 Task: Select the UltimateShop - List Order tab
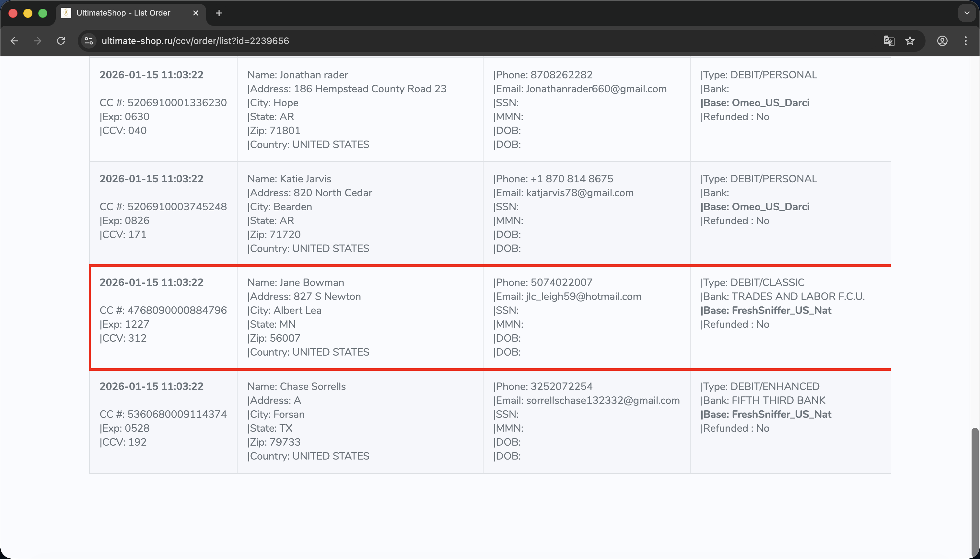[123, 13]
